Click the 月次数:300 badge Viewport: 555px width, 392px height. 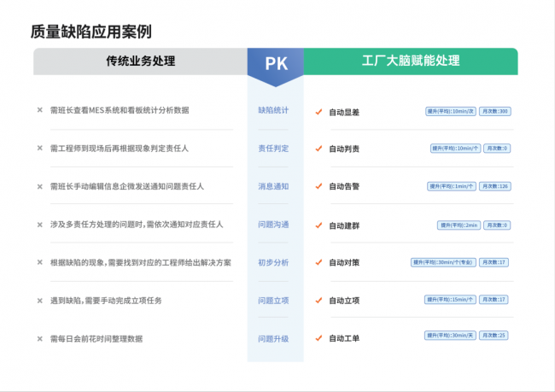click(495, 111)
